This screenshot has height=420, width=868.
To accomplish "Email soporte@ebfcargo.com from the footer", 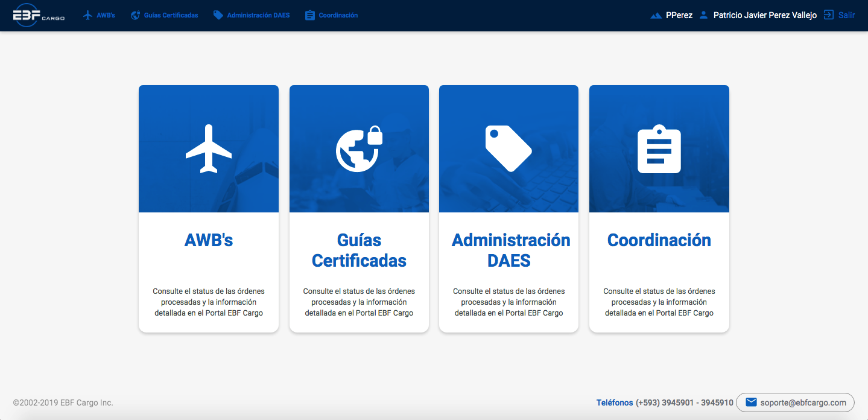I will click(795, 402).
